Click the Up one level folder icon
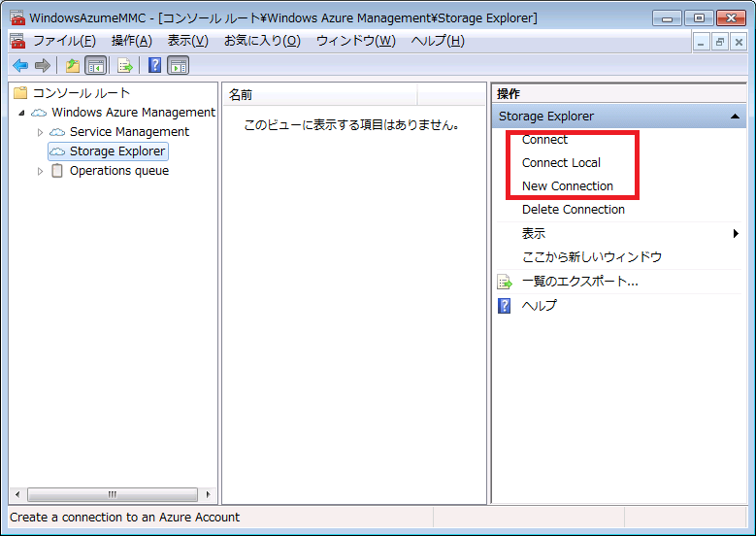The image size is (756, 536). tap(73, 65)
